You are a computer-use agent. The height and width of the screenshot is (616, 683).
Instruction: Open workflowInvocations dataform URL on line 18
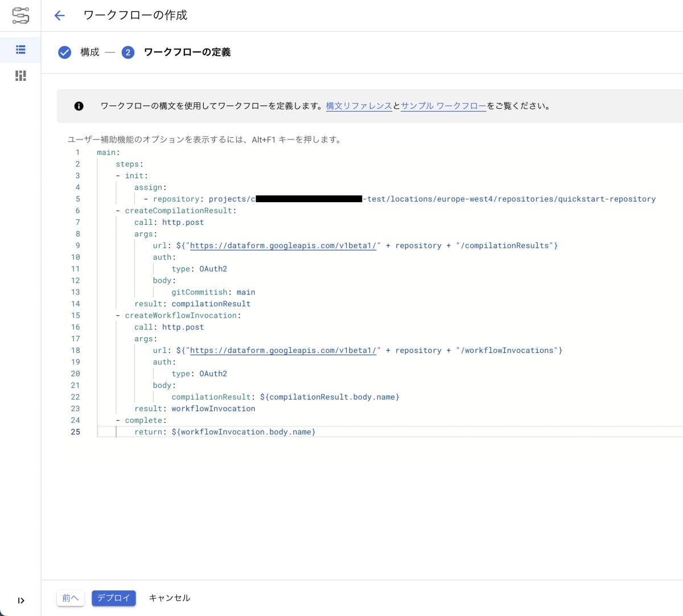283,350
